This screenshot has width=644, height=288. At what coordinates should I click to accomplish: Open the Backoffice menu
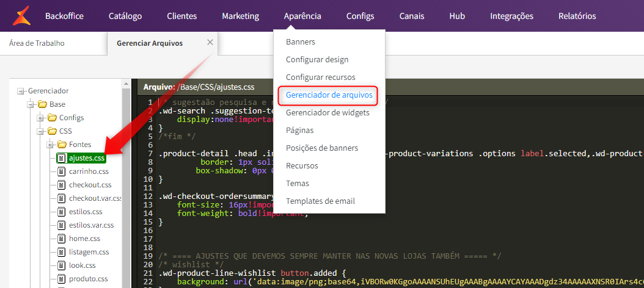(x=65, y=16)
